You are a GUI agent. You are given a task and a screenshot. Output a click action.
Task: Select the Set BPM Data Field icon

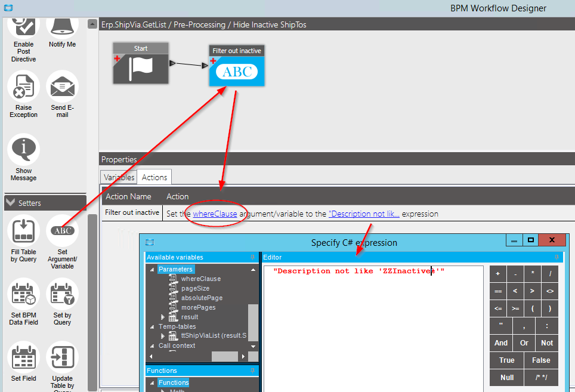23,294
